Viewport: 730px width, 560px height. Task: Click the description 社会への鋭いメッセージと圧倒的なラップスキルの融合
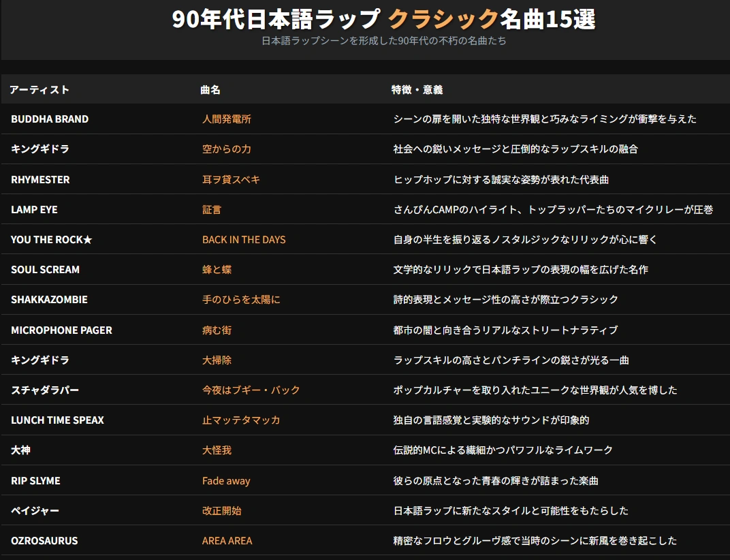pos(515,149)
